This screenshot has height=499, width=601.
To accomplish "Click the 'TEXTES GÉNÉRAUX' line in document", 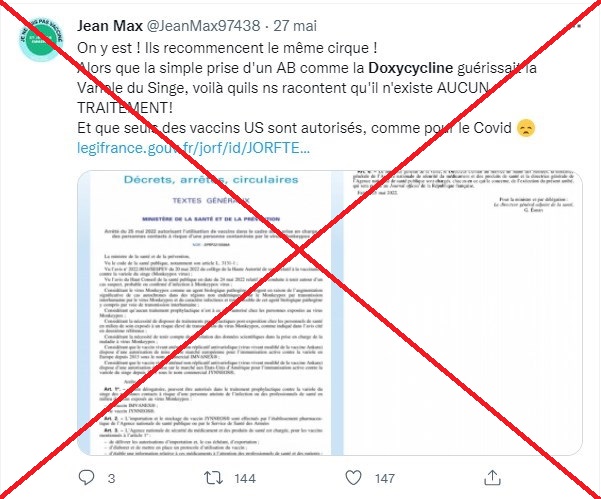I will click(211, 200).
